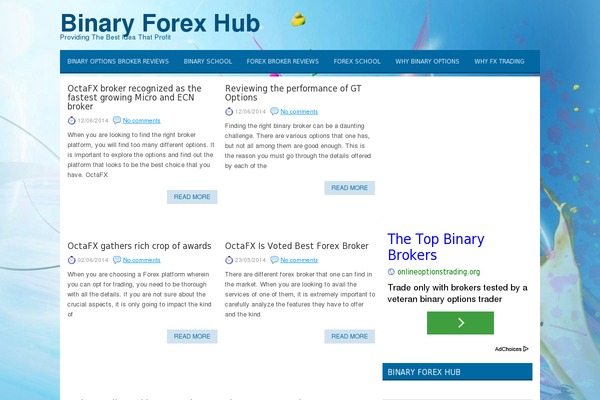This screenshot has width=600, height=400.
Task: Open Why Binary Options menu item
Action: (427, 61)
